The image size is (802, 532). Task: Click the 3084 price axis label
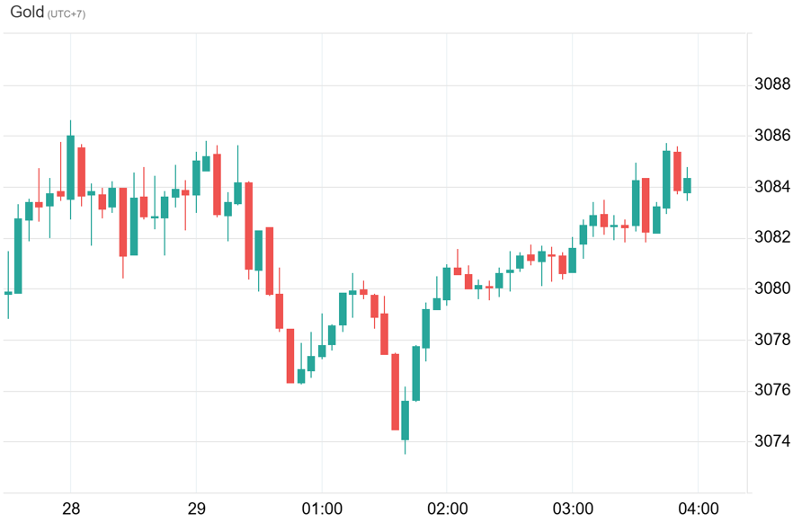point(772,187)
